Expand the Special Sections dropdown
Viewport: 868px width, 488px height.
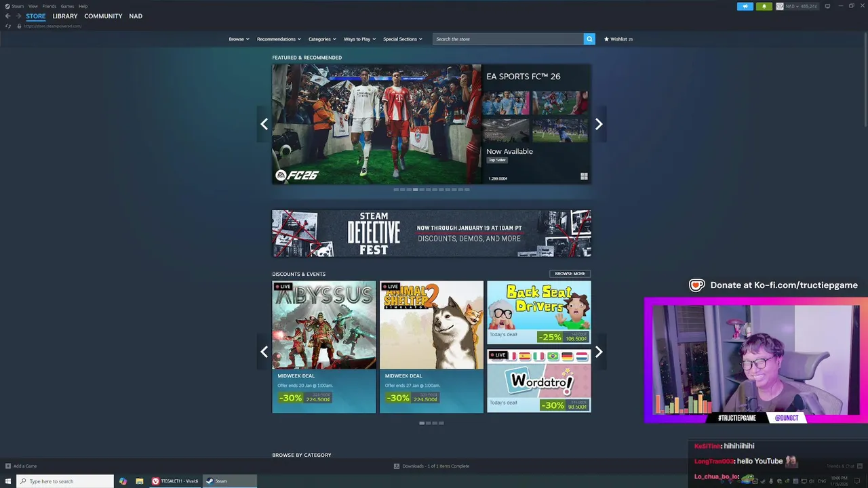tap(403, 39)
